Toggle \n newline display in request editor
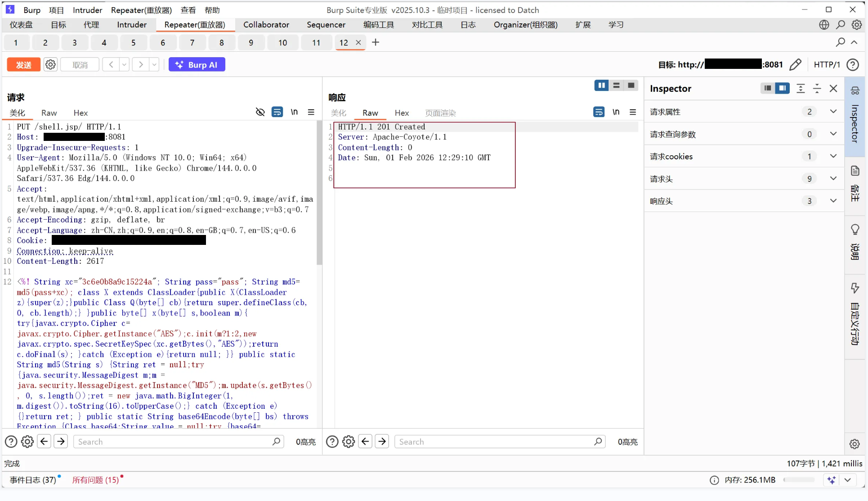The width and height of the screenshot is (868, 501). coord(294,112)
